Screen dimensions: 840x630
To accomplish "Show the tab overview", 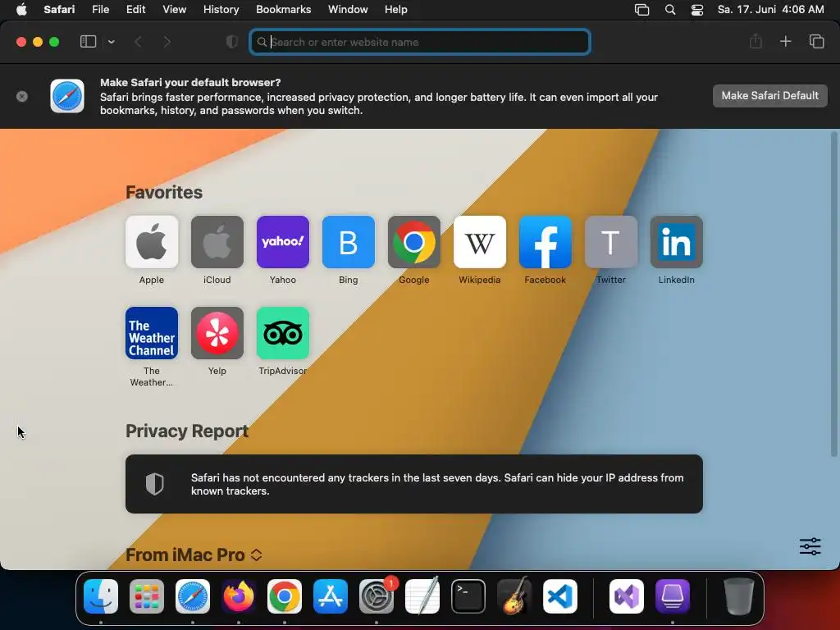I will (x=816, y=41).
